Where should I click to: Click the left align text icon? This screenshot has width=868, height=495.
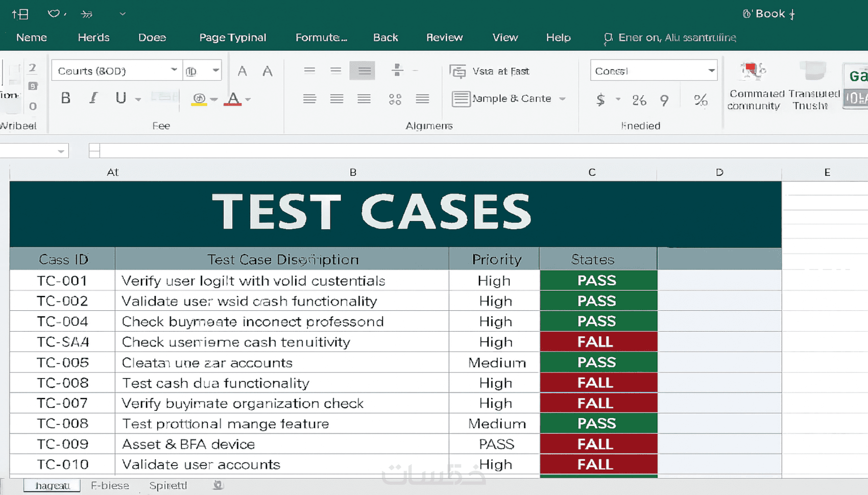point(309,98)
